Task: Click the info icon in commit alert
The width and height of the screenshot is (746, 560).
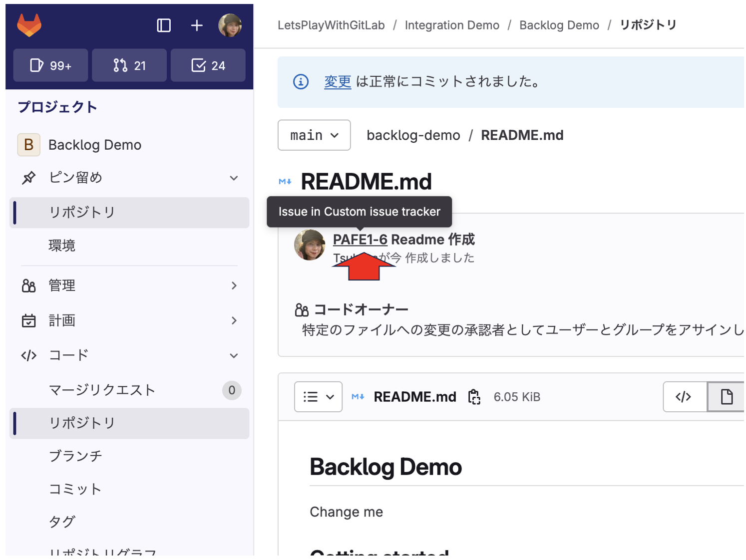Action: click(x=301, y=81)
